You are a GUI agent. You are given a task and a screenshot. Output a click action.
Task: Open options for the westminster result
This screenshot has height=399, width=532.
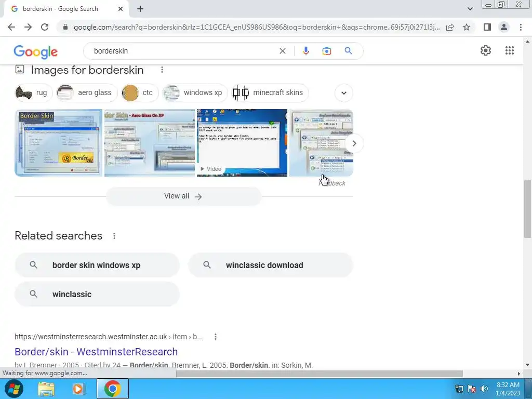click(x=216, y=337)
